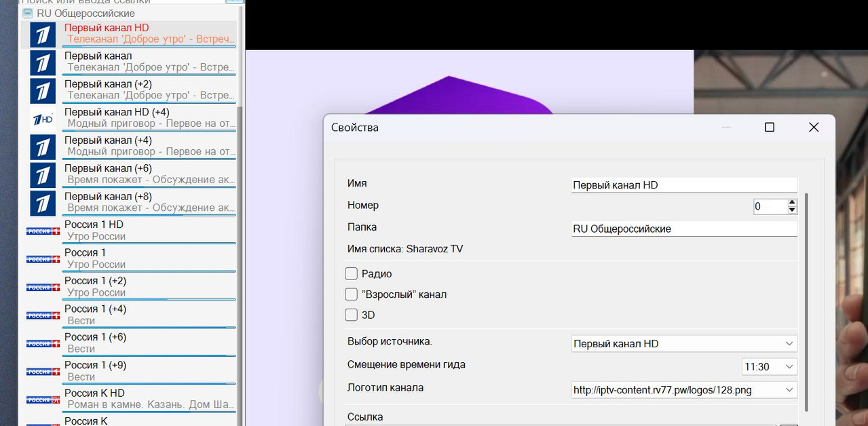Select channel name Россия 1 (+2)
Viewport: 868px width, 426px height.
click(95, 281)
